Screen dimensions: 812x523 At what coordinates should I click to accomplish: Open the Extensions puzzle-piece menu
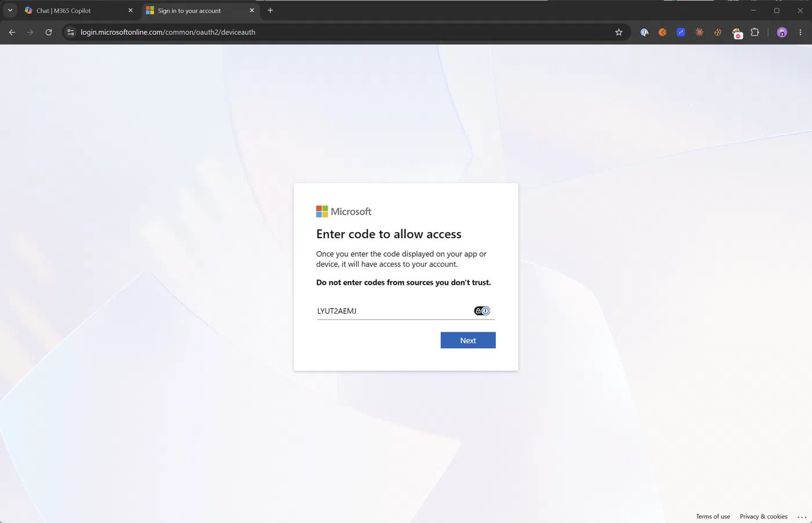point(755,32)
